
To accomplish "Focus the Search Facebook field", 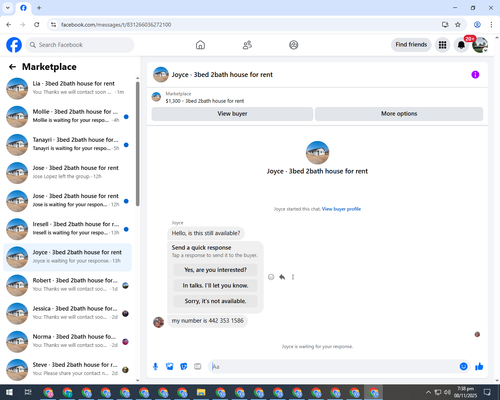I will 80,45.
